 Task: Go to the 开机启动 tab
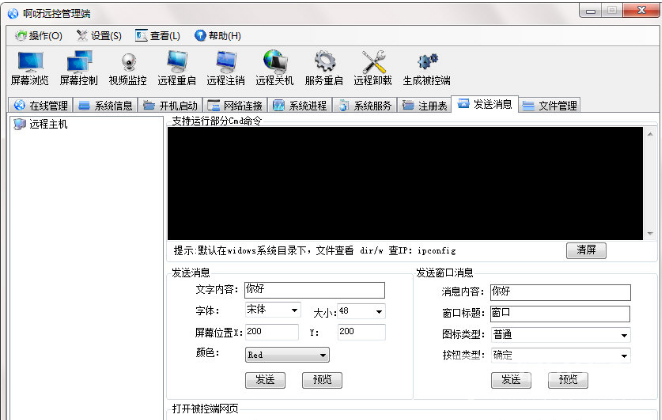coord(170,105)
